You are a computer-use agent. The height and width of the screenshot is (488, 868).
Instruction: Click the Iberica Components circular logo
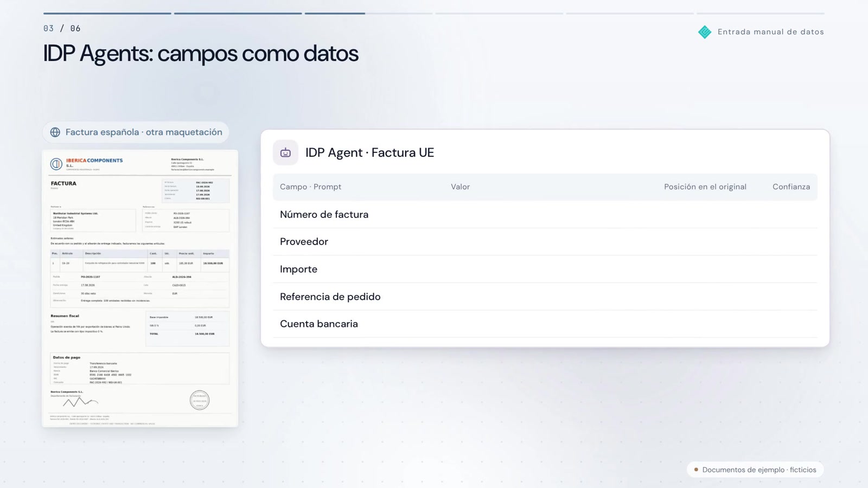coord(56,164)
